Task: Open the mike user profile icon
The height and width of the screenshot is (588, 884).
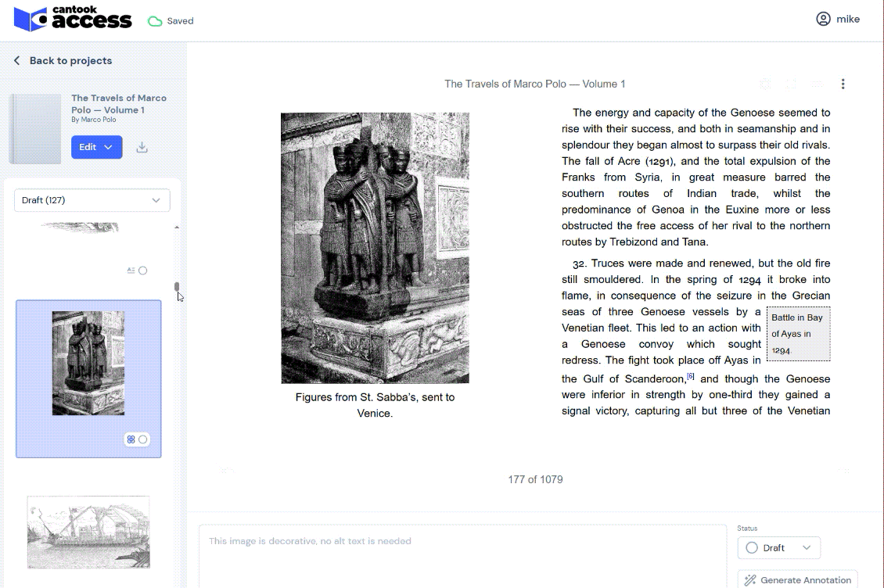Action: click(x=823, y=20)
